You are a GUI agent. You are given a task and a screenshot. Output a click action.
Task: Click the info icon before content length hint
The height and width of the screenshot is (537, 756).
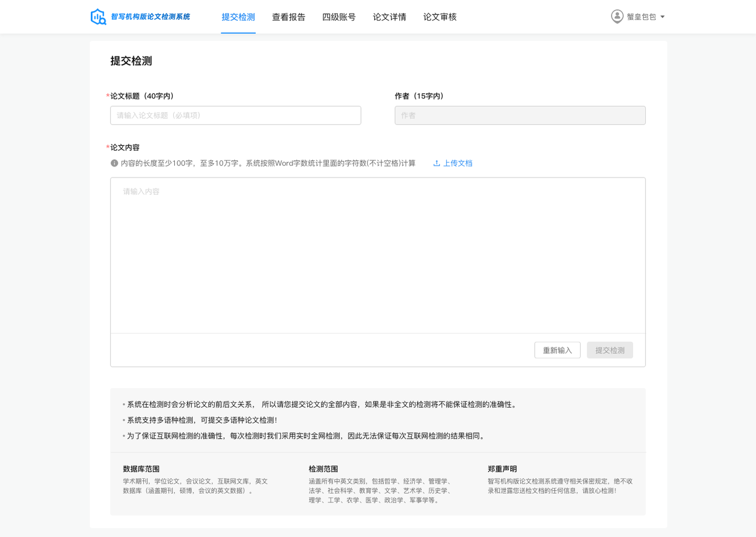pyautogui.click(x=114, y=163)
